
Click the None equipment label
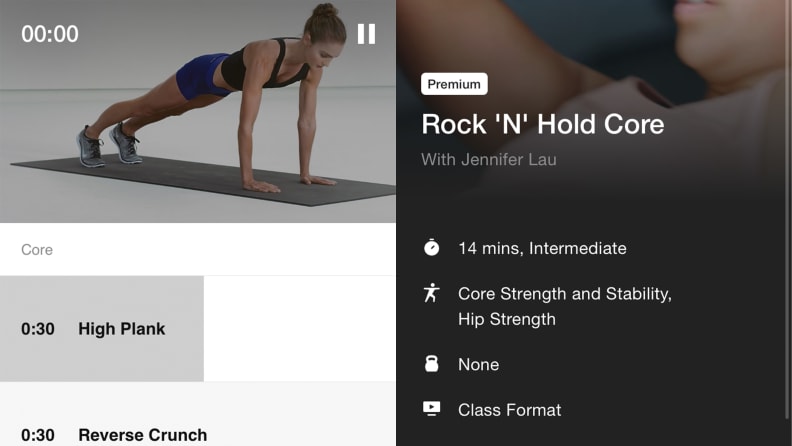click(x=478, y=365)
